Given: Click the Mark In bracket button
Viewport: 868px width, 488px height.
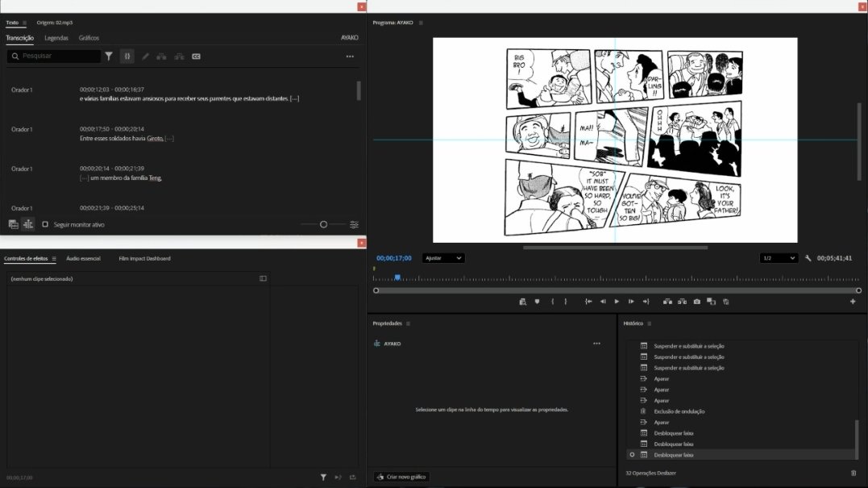Looking at the screenshot, I should 552,302.
